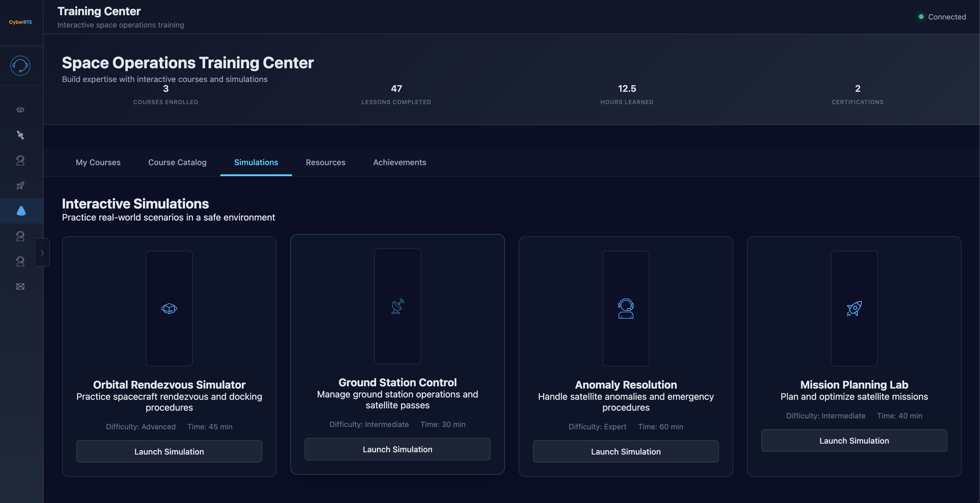Click cube icon on Orbital Rendezvous card

[169, 308]
